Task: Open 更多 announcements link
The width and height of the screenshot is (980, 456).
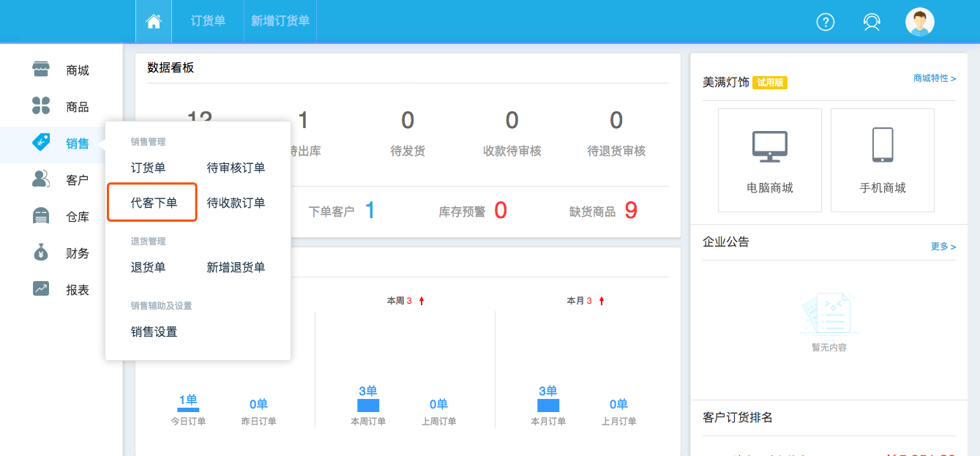Action: (x=943, y=247)
